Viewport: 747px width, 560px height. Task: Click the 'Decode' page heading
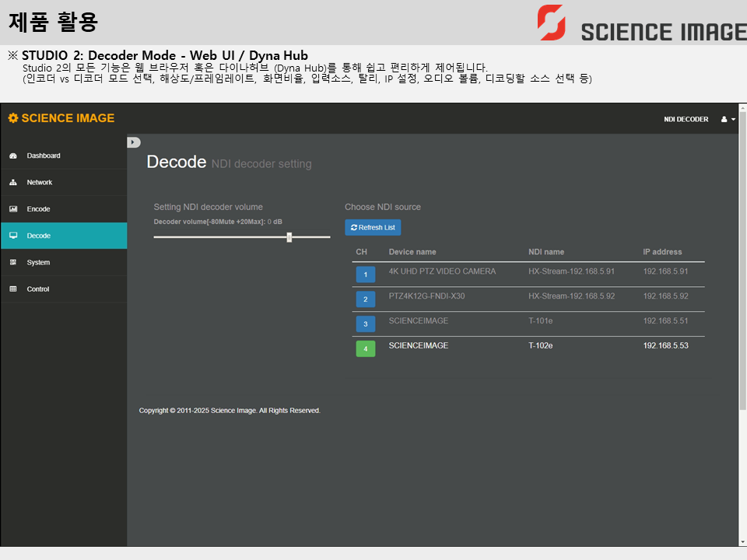pos(177,162)
